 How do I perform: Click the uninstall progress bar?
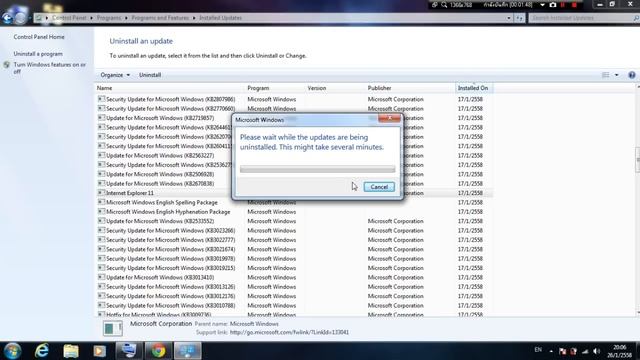tap(317, 169)
